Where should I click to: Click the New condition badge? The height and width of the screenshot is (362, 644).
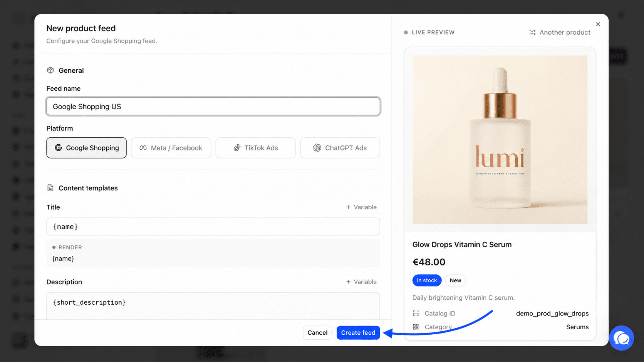(455, 280)
